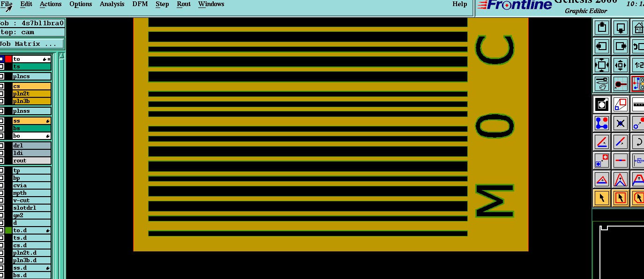The width and height of the screenshot is (644, 279).
Task: Select the 'cs' layer row
Action: point(31,86)
